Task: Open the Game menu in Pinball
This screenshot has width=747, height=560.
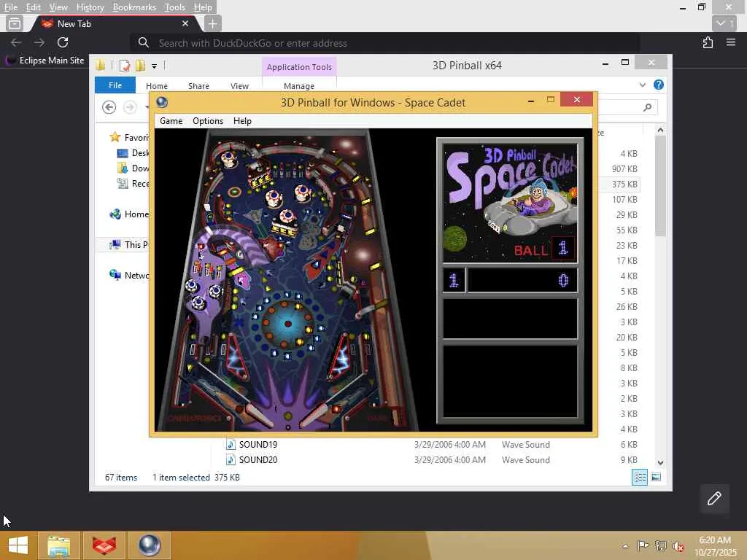Action: tap(171, 121)
